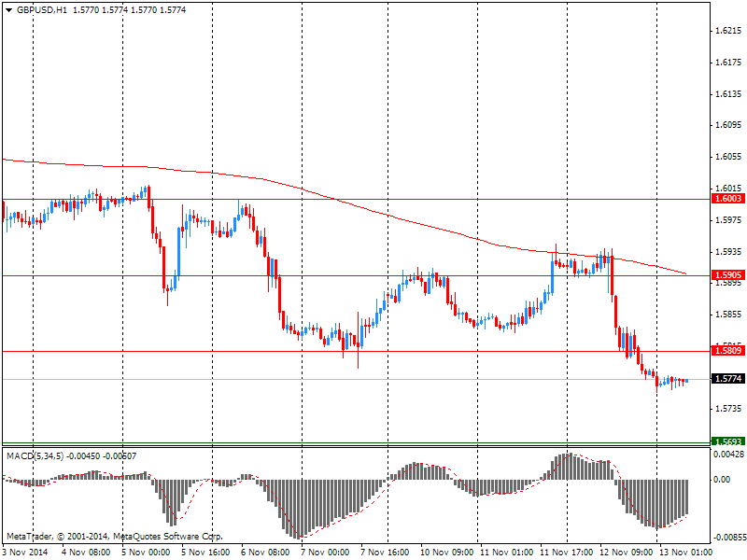This screenshot has height=560, width=747.
Task: Click the 13 Nov 01:00 time axis label
Action: [x=685, y=552]
